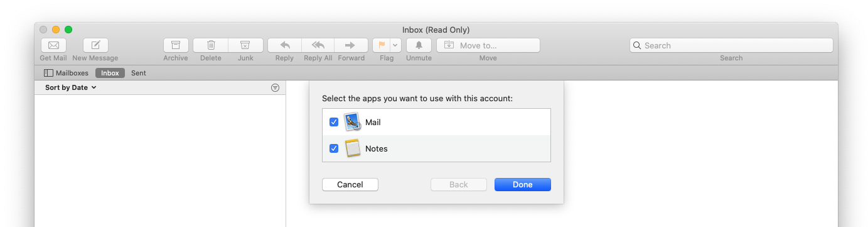Click the Reply arrow icon
The image size is (868, 227).
tap(284, 45)
